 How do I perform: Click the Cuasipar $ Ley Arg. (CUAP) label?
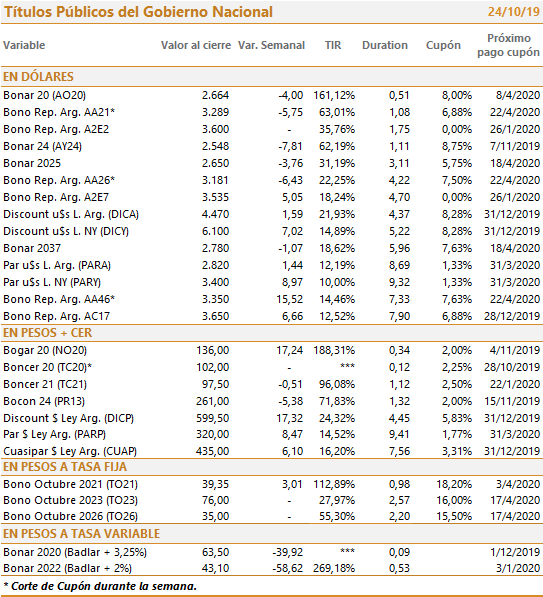click(70, 451)
